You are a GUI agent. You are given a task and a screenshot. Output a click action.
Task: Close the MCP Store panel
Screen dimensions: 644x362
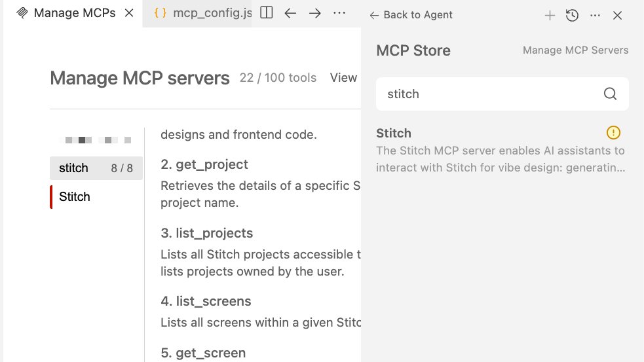tap(617, 16)
